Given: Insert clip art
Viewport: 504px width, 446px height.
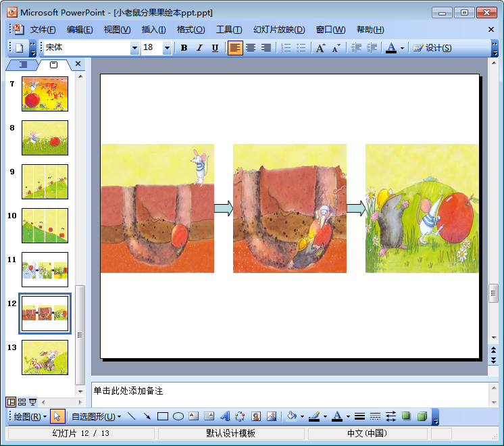Looking at the screenshot, I should coord(256,417).
